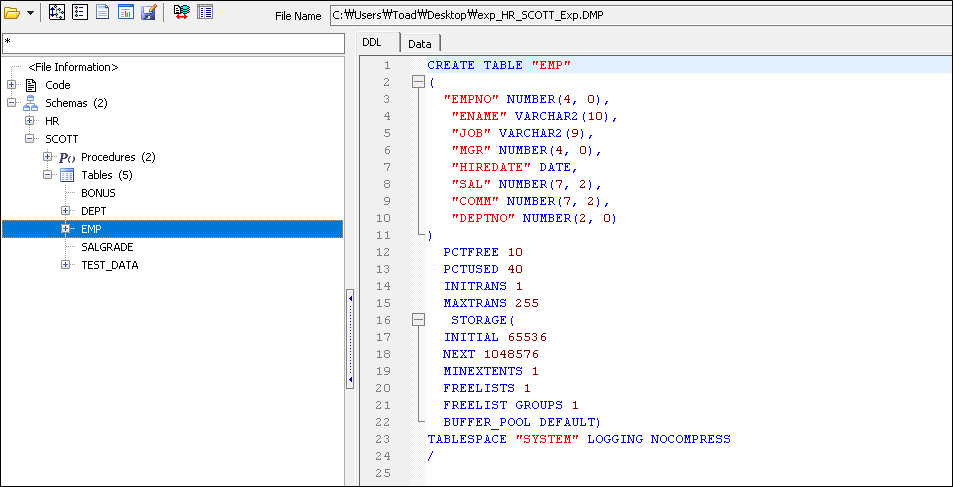Click the database compare red-arrow icon

[181, 12]
